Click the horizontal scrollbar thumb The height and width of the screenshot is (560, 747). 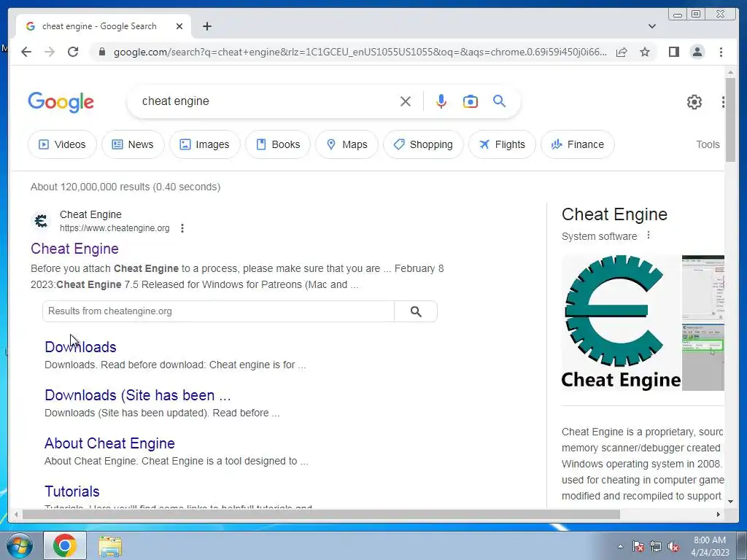coord(321,514)
